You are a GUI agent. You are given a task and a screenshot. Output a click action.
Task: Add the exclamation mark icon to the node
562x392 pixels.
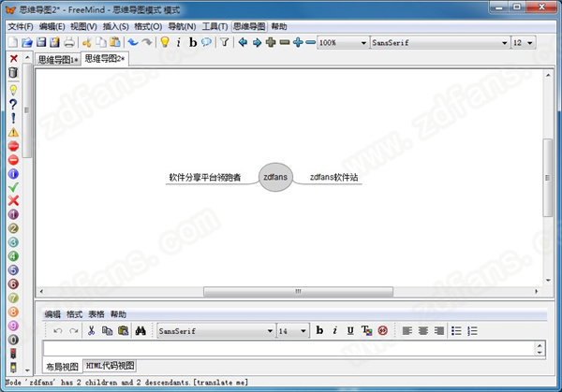point(13,118)
